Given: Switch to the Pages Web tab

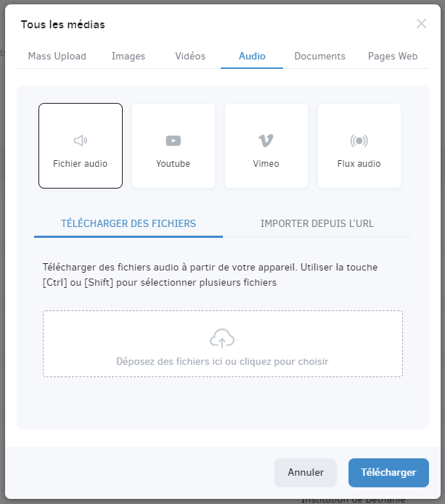Looking at the screenshot, I should coord(393,57).
